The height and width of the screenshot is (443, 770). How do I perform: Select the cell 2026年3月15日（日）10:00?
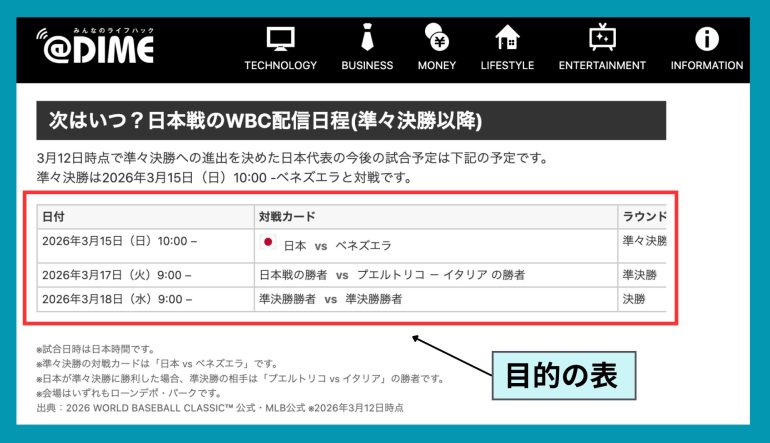pyautogui.click(x=146, y=246)
